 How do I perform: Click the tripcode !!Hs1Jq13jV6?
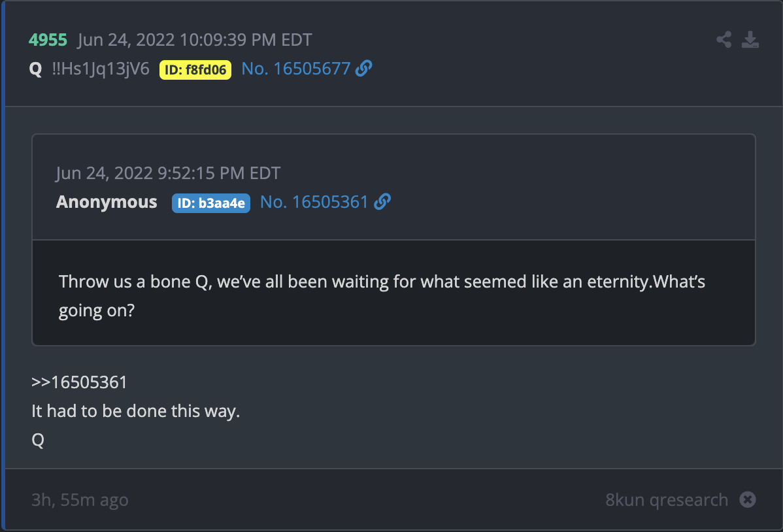click(x=101, y=69)
